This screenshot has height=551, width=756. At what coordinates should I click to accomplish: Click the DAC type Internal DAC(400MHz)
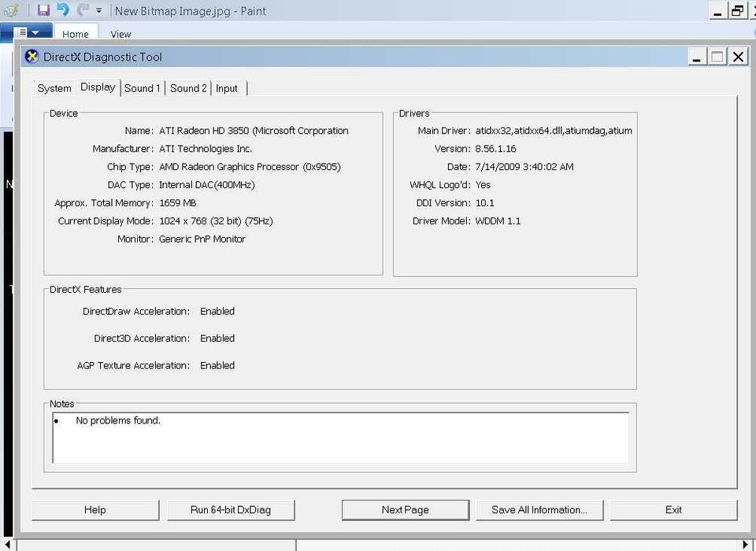point(207,185)
